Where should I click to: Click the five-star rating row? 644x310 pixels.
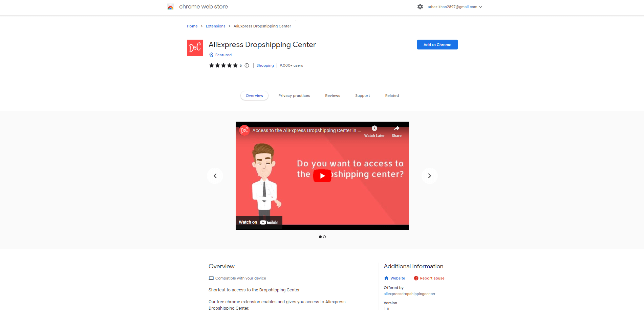coord(223,65)
